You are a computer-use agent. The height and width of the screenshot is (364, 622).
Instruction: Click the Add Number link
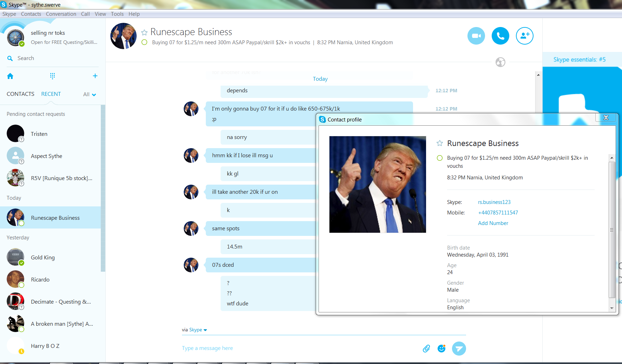(493, 223)
